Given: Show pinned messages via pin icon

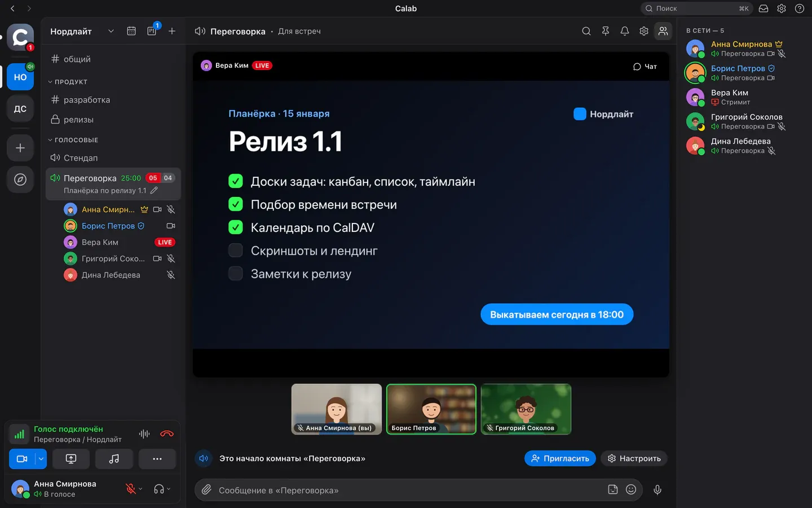Looking at the screenshot, I should (x=606, y=31).
